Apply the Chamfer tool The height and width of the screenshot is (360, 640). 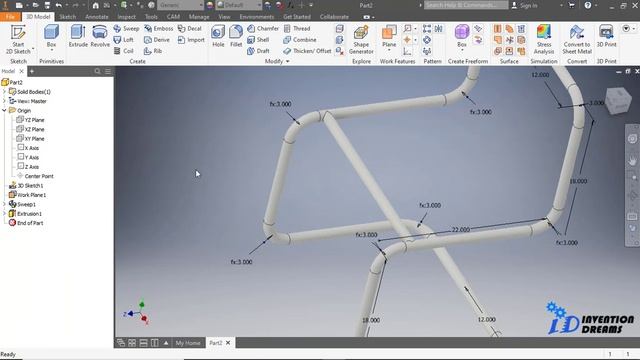tap(263, 29)
